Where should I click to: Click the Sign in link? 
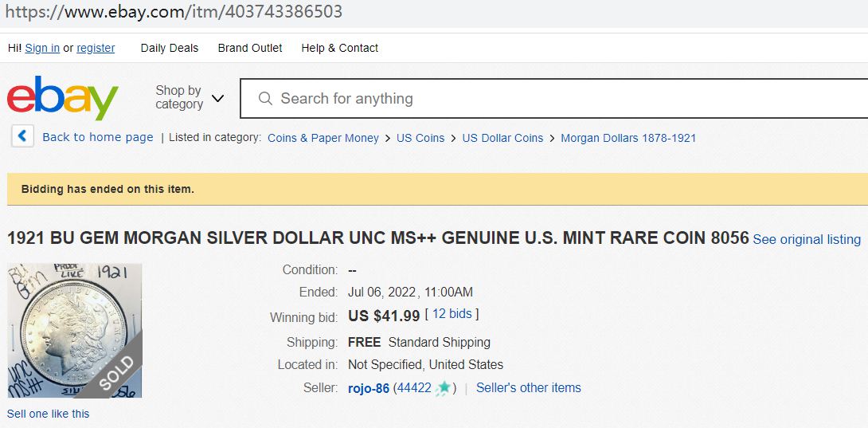42,48
